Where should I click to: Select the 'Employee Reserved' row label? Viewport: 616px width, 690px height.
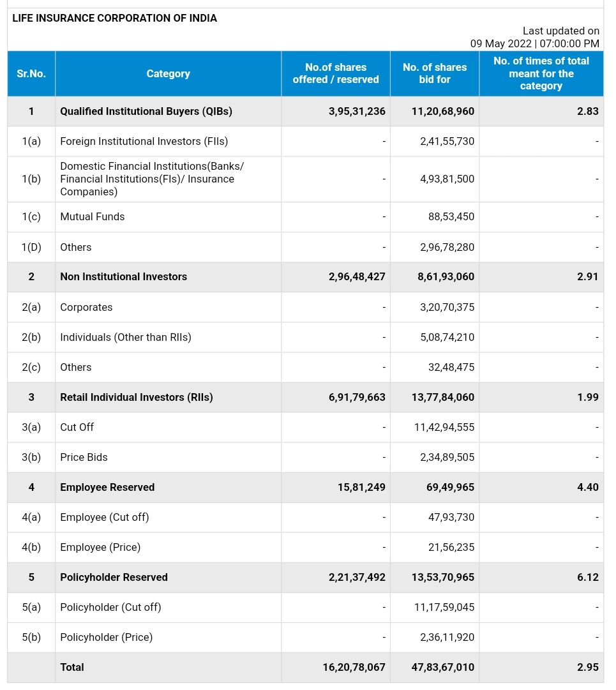(107, 487)
